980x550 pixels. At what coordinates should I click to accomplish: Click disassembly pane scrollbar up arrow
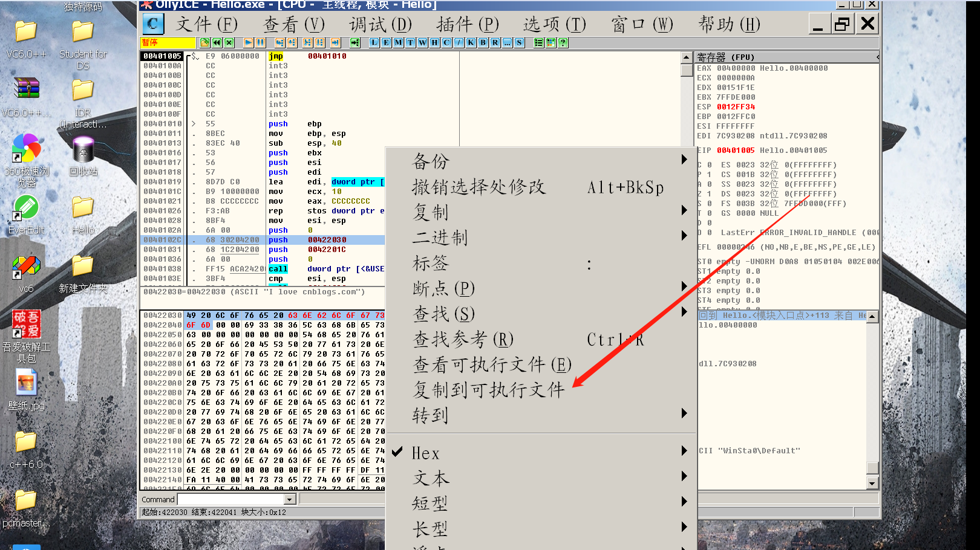(687, 57)
